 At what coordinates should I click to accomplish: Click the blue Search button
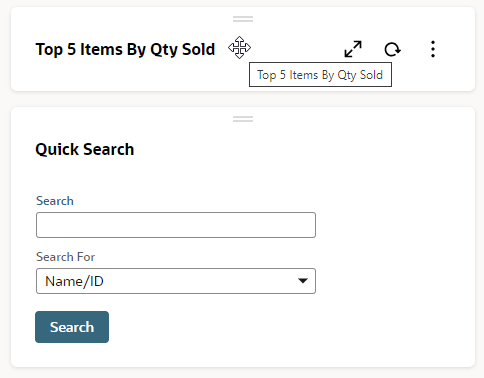click(x=72, y=327)
